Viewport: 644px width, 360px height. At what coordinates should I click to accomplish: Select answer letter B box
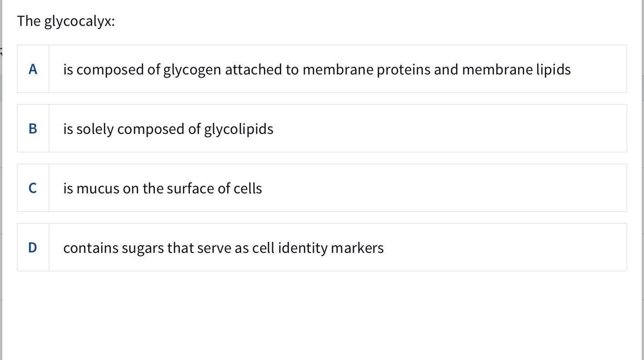[x=33, y=128]
